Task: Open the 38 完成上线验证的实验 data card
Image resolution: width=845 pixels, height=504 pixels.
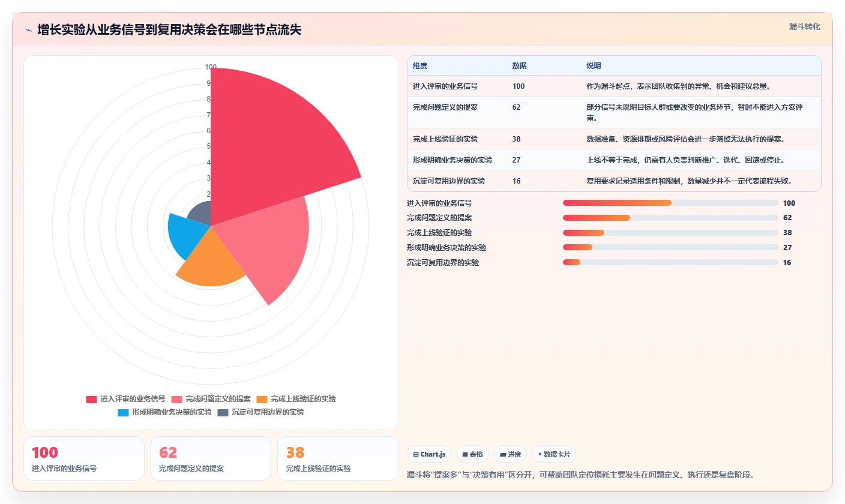Action: coord(338,458)
